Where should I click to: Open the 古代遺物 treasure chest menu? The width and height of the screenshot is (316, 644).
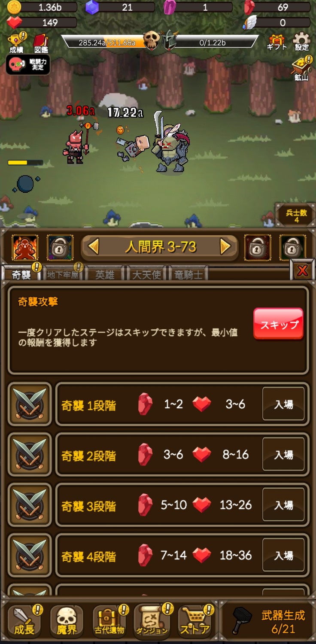[x=110, y=621]
